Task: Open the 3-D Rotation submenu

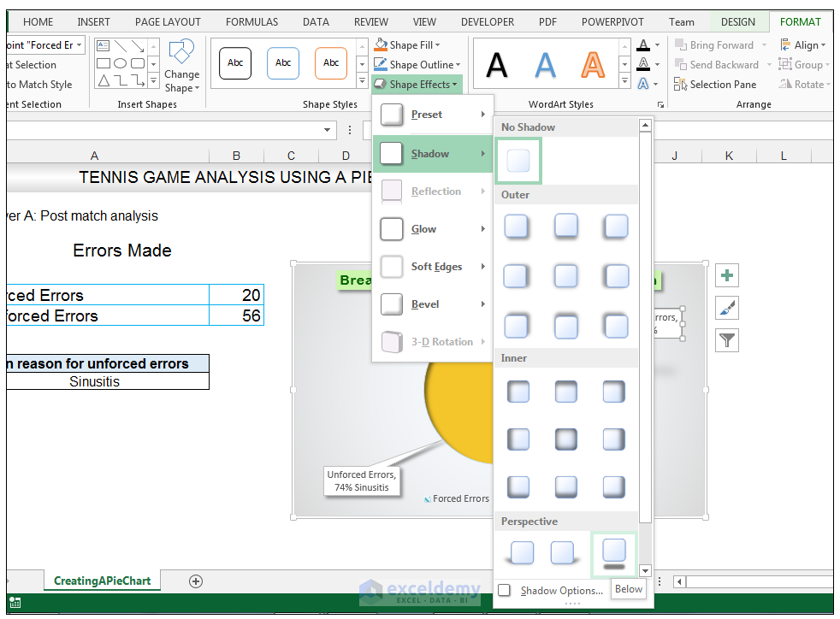Action: [x=433, y=342]
